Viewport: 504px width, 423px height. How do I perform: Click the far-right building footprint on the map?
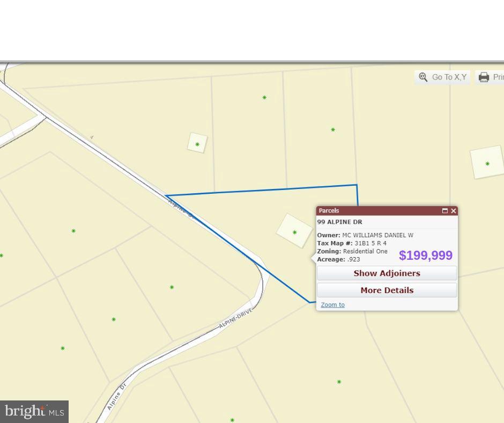pos(487,162)
